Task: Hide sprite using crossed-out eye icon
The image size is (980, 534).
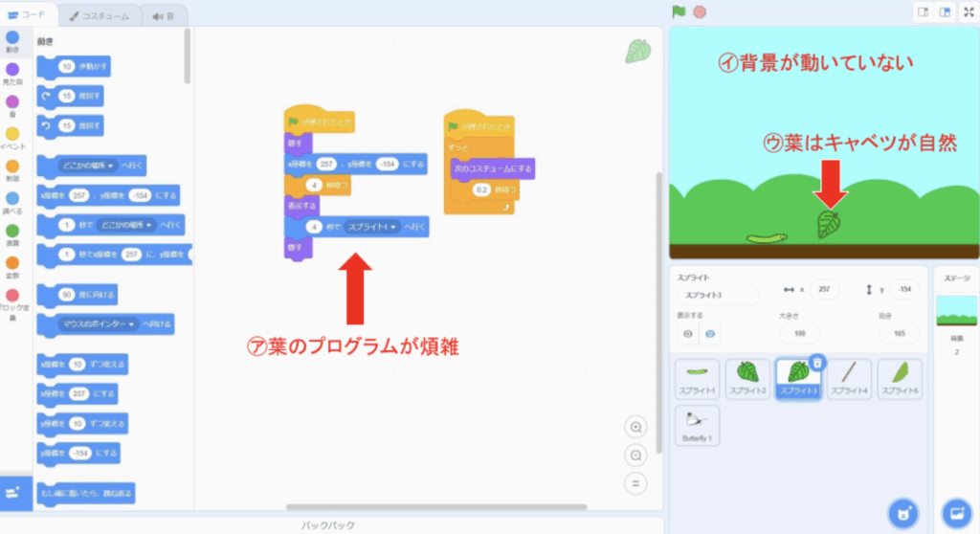Action: tap(709, 333)
